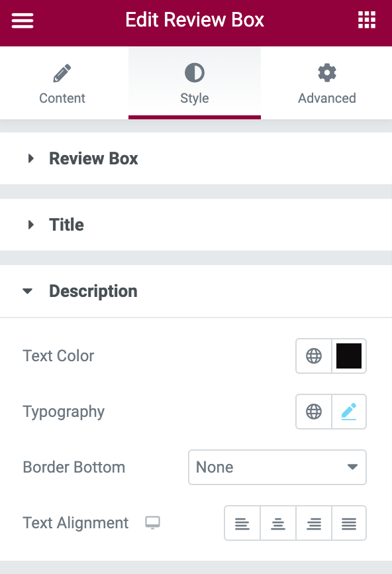Open the black Text Color swatch
The image size is (392, 574).
tap(349, 356)
